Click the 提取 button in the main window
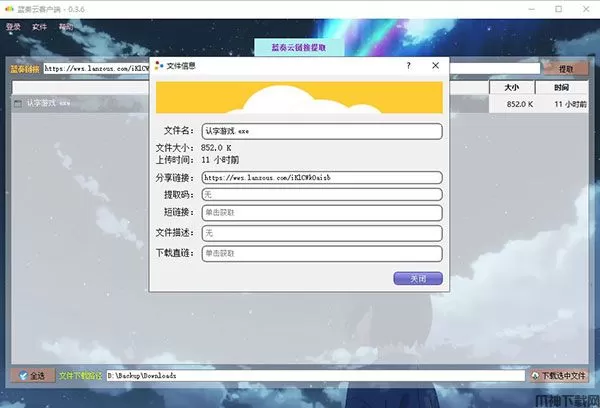The width and height of the screenshot is (600, 408). click(566, 69)
